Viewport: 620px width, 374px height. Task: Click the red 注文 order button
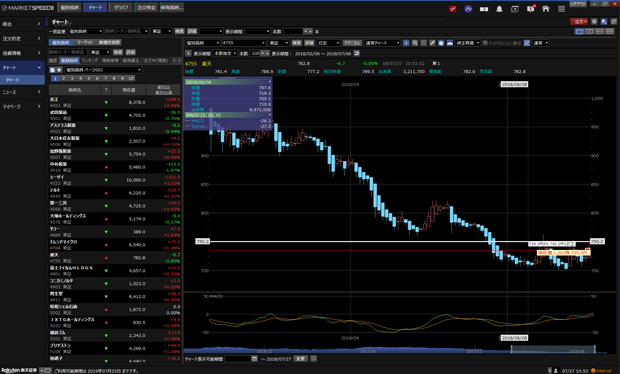coord(579,21)
